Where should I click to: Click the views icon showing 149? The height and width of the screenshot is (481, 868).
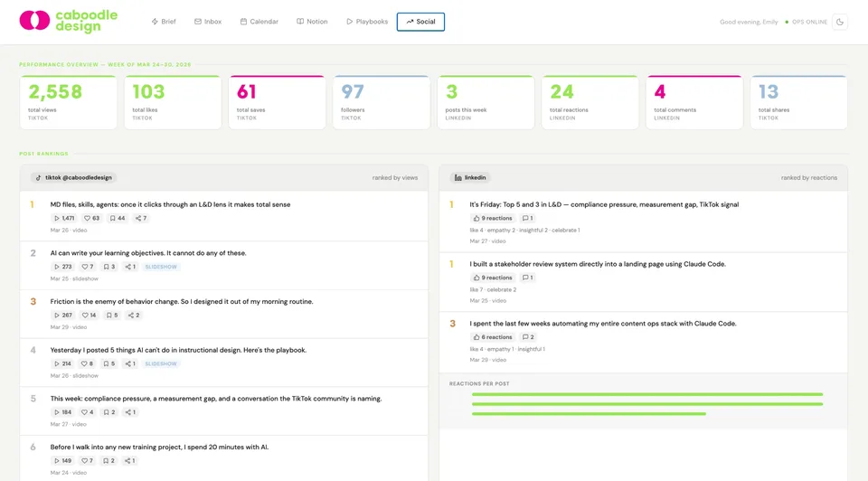[x=56, y=460]
